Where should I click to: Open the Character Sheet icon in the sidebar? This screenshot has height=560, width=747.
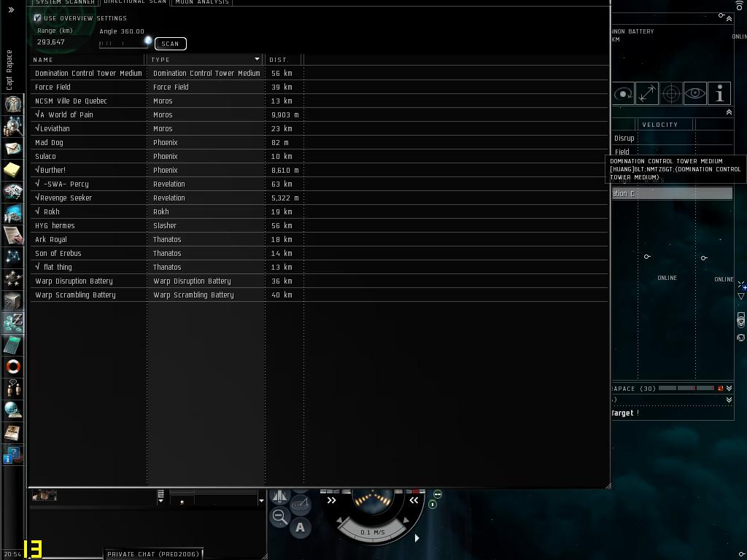13,104
